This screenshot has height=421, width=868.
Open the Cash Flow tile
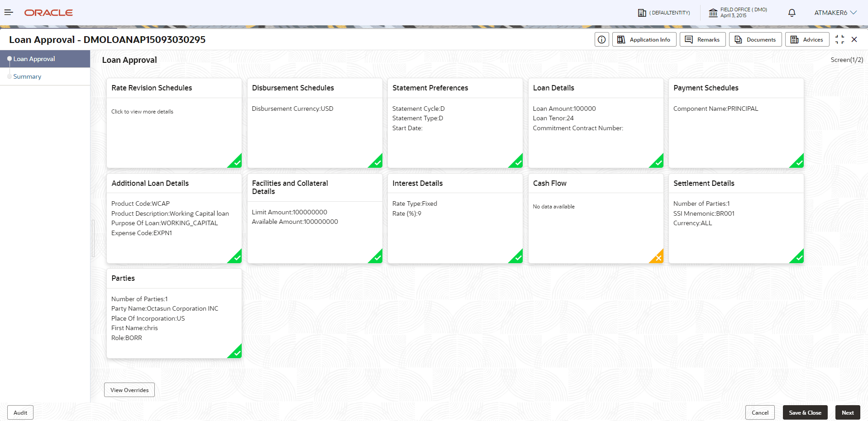596,218
